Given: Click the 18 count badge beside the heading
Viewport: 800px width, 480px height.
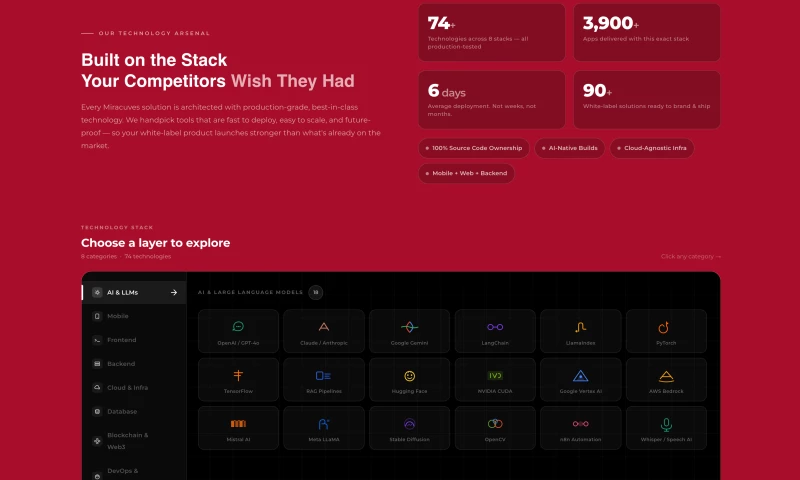Looking at the screenshot, I should pos(316,292).
